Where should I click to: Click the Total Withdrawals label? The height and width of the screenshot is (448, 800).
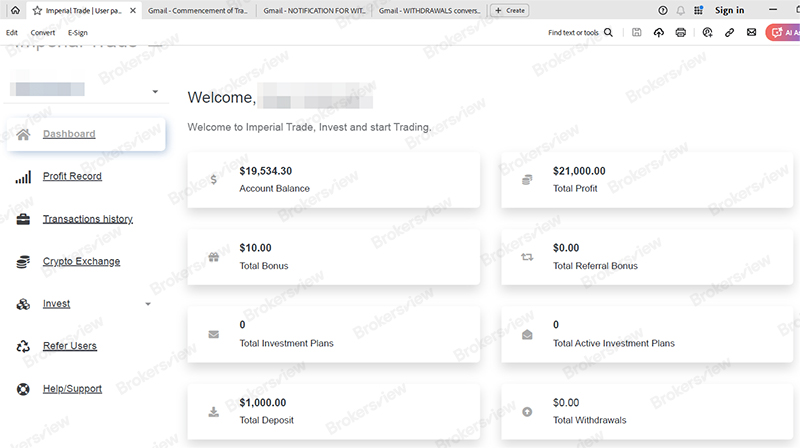pyautogui.click(x=589, y=420)
